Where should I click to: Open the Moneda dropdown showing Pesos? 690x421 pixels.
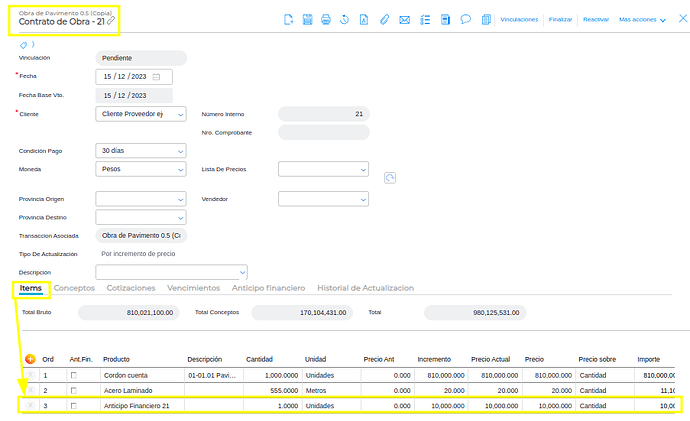[x=141, y=169]
